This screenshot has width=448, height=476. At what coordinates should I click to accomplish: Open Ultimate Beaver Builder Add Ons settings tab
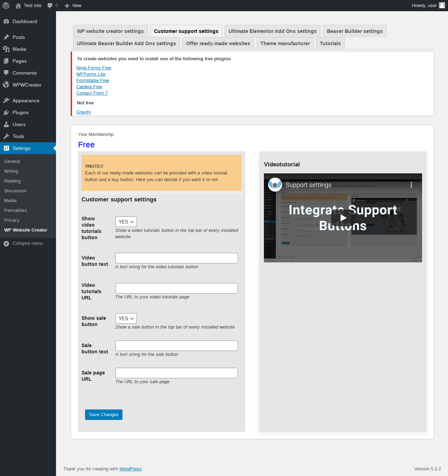[126, 43]
